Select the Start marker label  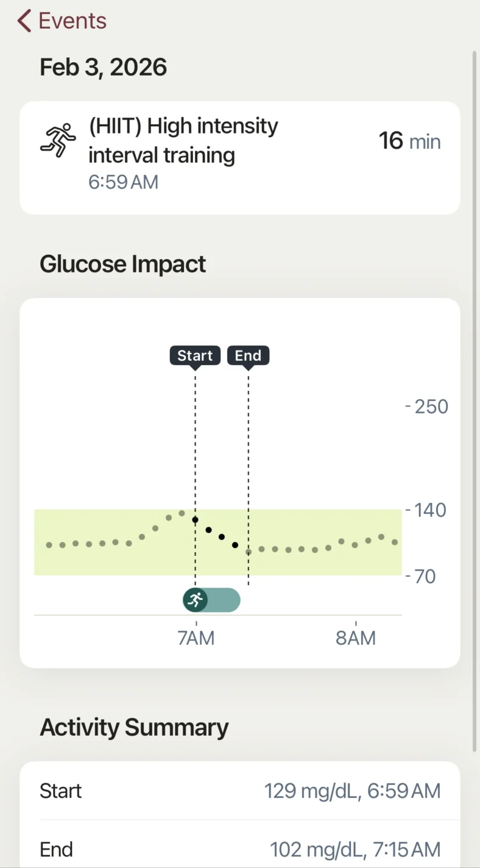point(195,355)
